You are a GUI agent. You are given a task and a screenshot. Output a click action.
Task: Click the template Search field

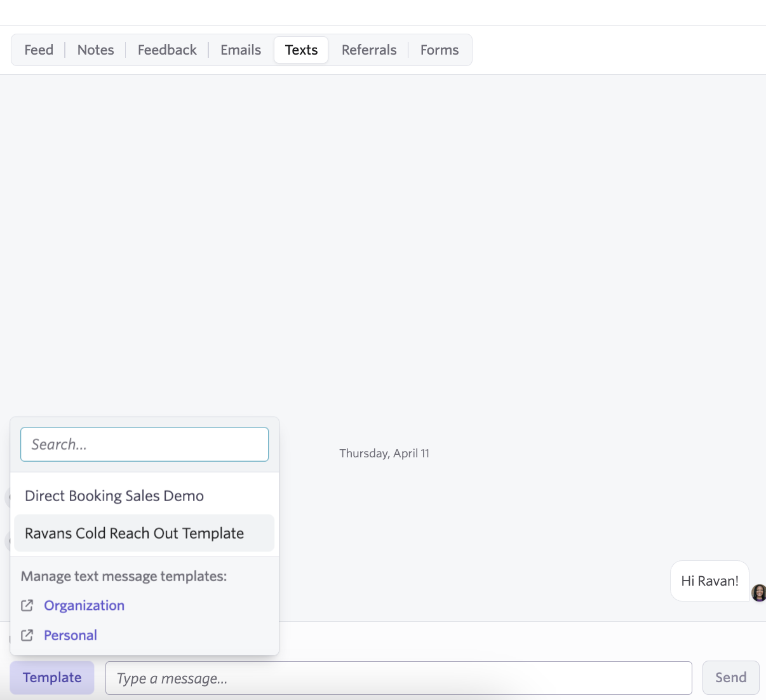tap(145, 445)
